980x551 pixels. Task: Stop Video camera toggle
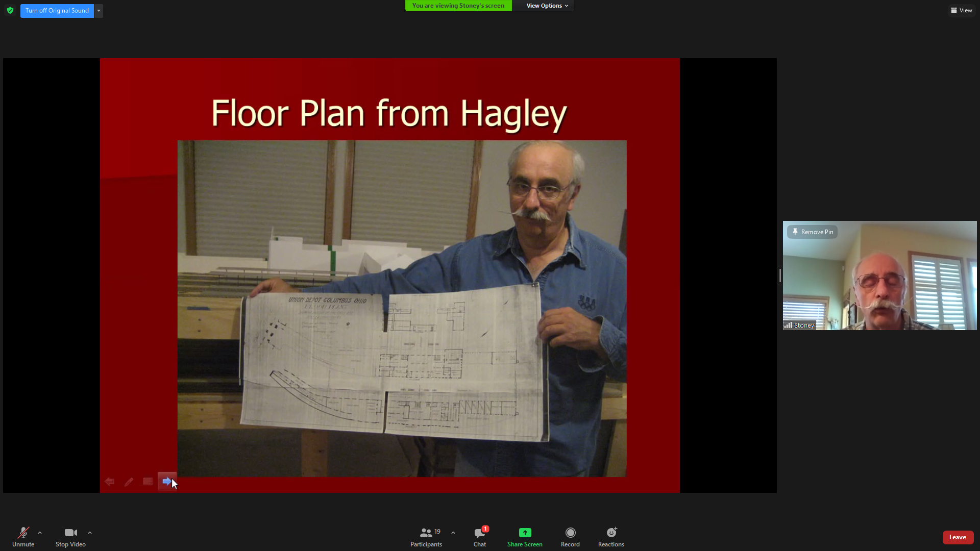pos(70,537)
